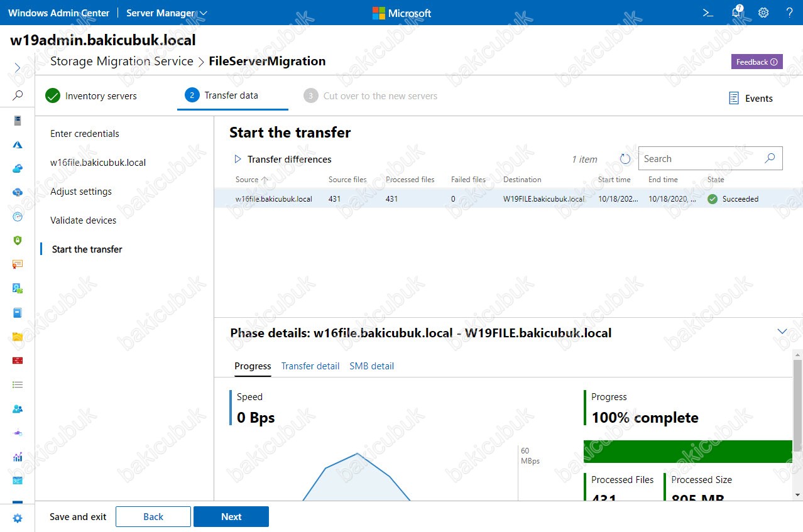
Task: Sort by the End time column header
Action: coord(663,180)
